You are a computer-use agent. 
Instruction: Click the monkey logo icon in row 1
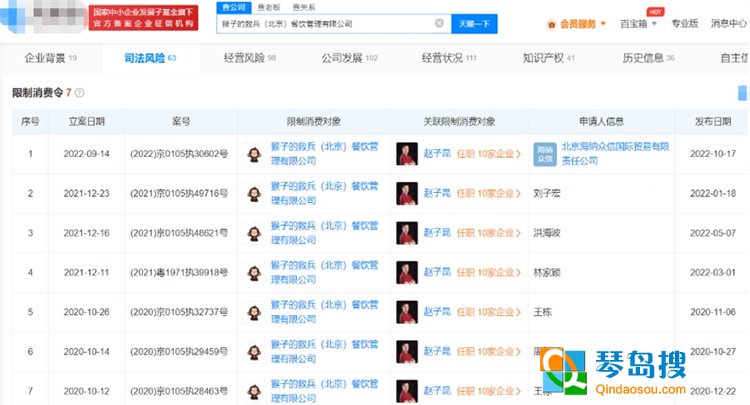[x=254, y=154]
